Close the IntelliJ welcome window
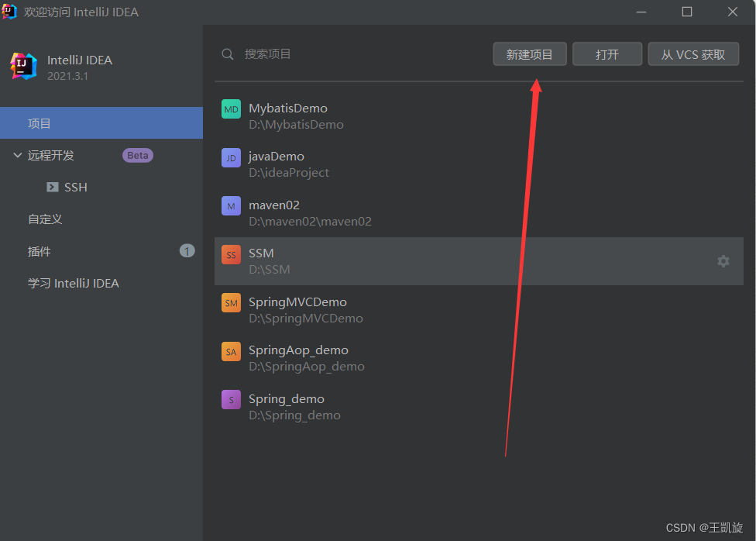 click(x=733, y=12)
